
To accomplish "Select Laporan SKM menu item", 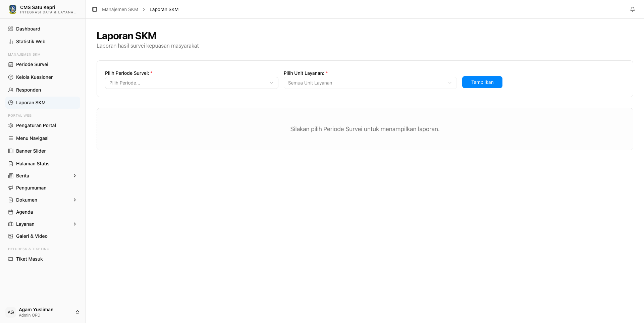I will (x=43, y=103).
